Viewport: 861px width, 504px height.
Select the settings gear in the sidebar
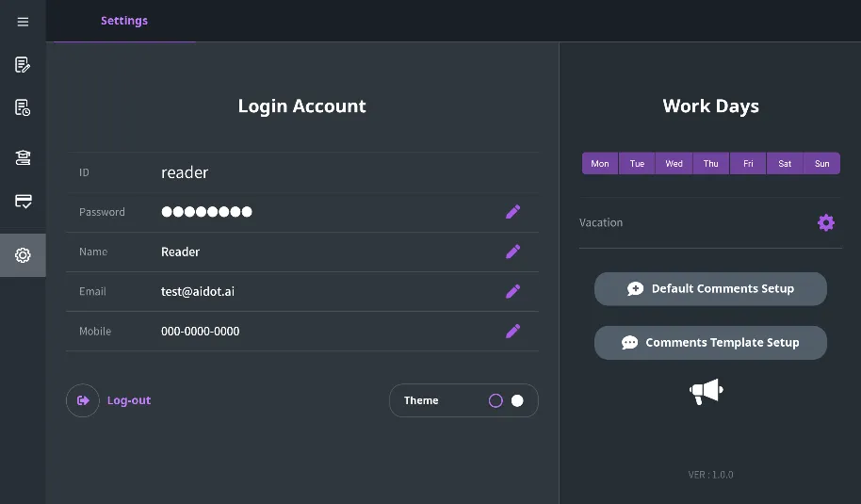coord(23,255)
